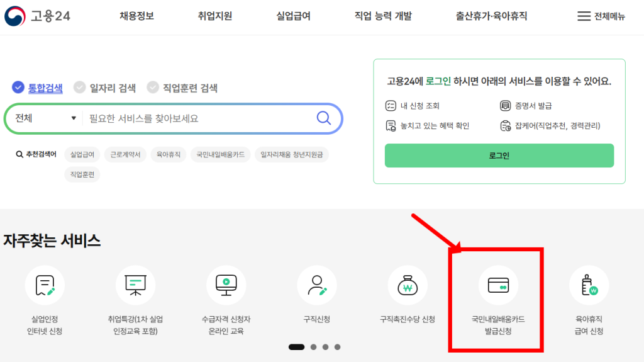
Task: Click the magnifying glass search icon
Action: [323, 118]
